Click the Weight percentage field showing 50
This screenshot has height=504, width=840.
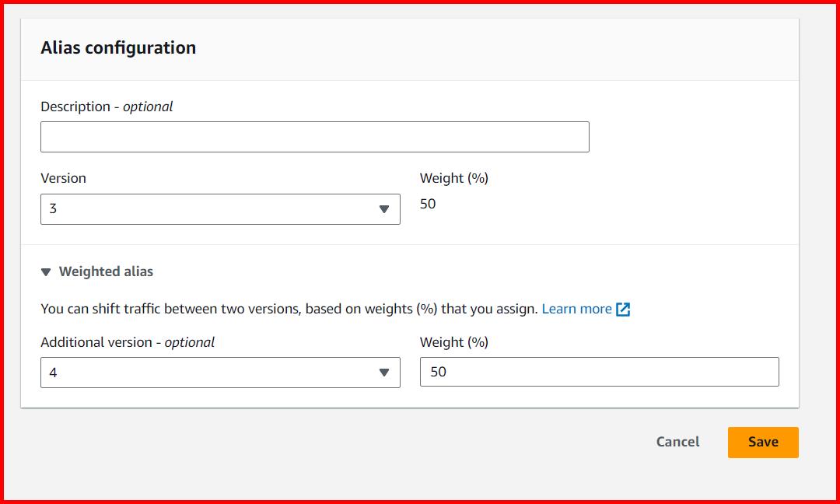(599, 372)
